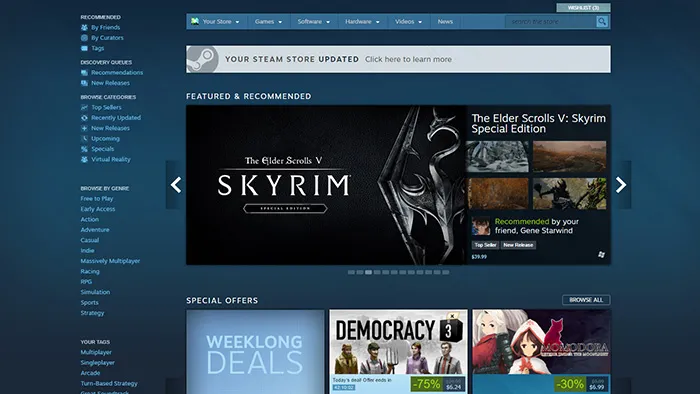Browse the Early Access genre
Image resolution: width=700 pixels, height=394 pixels.
coord(98,209)
